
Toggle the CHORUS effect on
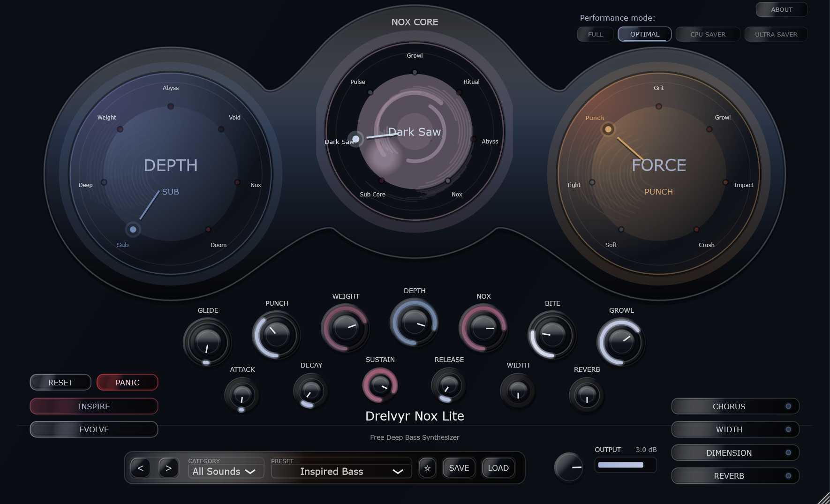pyautogui.click(x=735, y=406)
